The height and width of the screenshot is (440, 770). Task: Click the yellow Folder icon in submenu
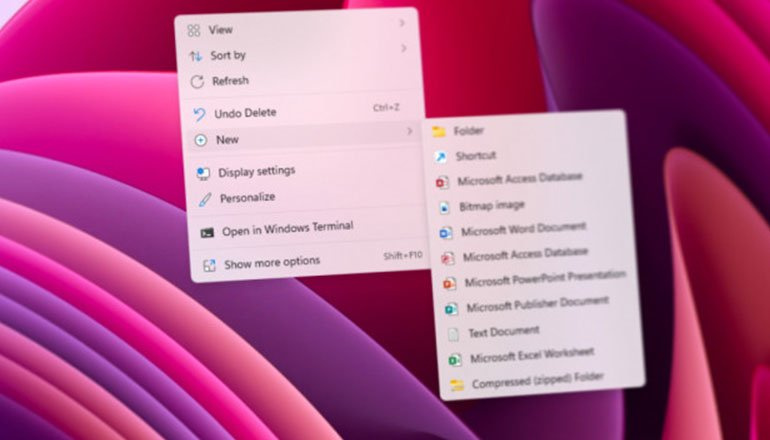coord(439,131)
